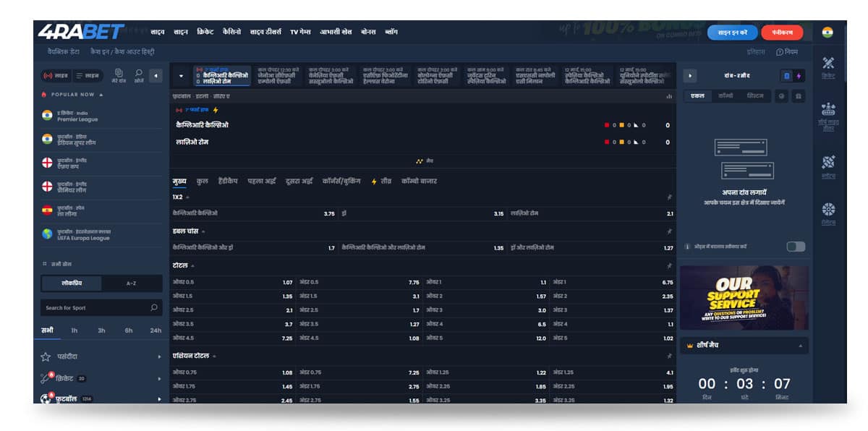Click the football icon in sports list
The image size is (868, 431).
tap(46, 398)
